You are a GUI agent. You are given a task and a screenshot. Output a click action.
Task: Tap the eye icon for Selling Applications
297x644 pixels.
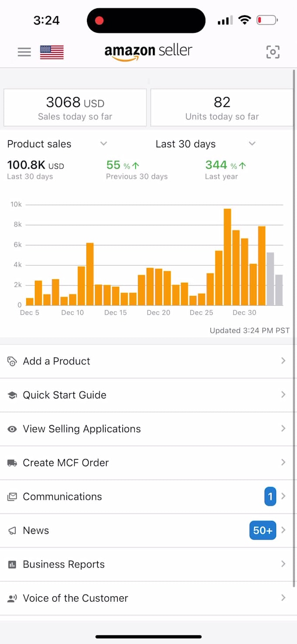[x=12, y=429]
